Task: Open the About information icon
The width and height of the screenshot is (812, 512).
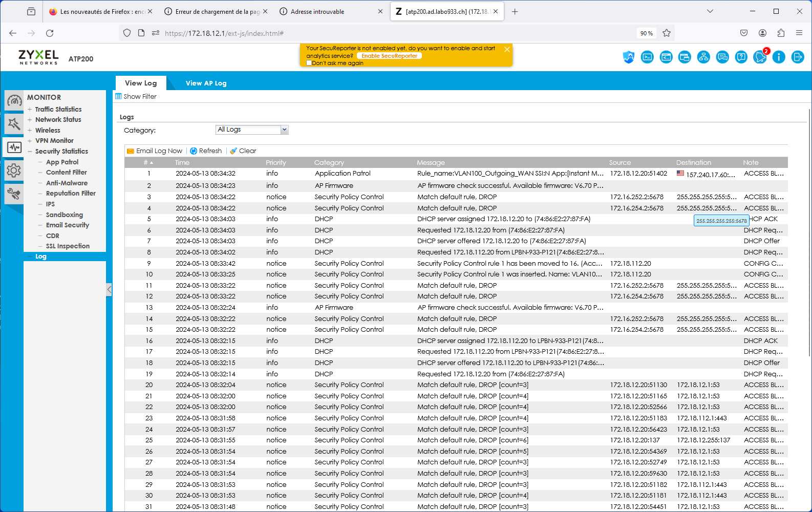Action: coord(779,57)
